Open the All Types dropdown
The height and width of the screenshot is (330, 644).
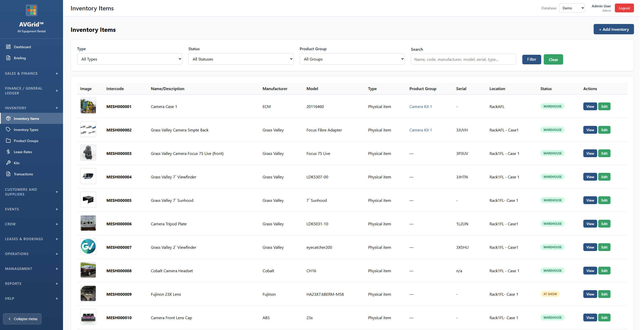129,59
